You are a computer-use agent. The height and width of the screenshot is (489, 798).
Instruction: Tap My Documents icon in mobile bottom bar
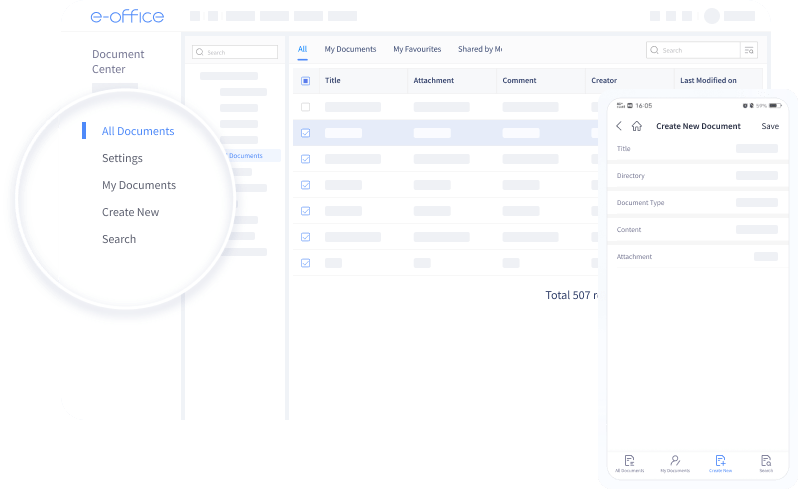[x=675, y=461]
